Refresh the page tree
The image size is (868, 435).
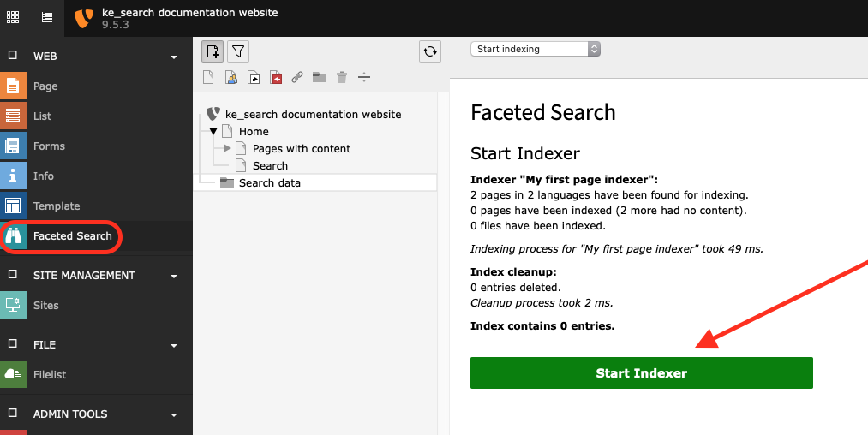tap(430, 51)
